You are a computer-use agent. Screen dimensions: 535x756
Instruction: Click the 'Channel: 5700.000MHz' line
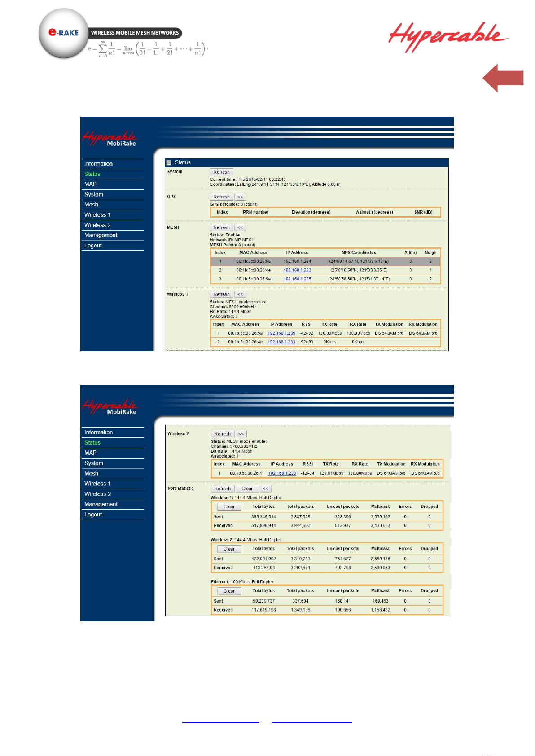234,446
